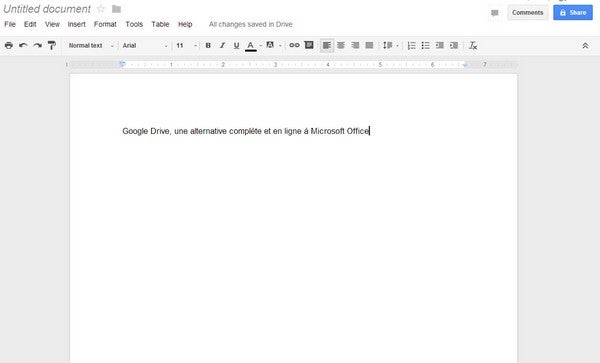
Task: Move document with the folder icon
Action: 116,9
